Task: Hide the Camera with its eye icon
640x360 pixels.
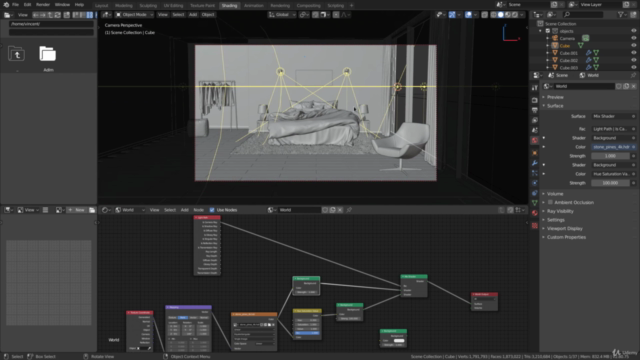Action: click(x=633, y=38)
